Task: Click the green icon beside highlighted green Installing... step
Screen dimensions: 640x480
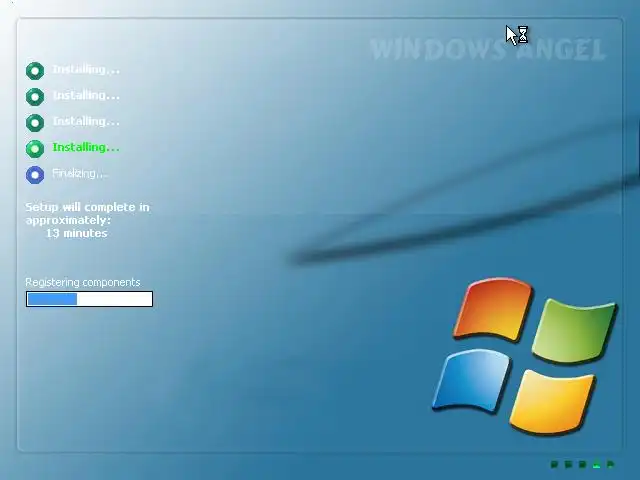Action: click(x=35, y=149)
